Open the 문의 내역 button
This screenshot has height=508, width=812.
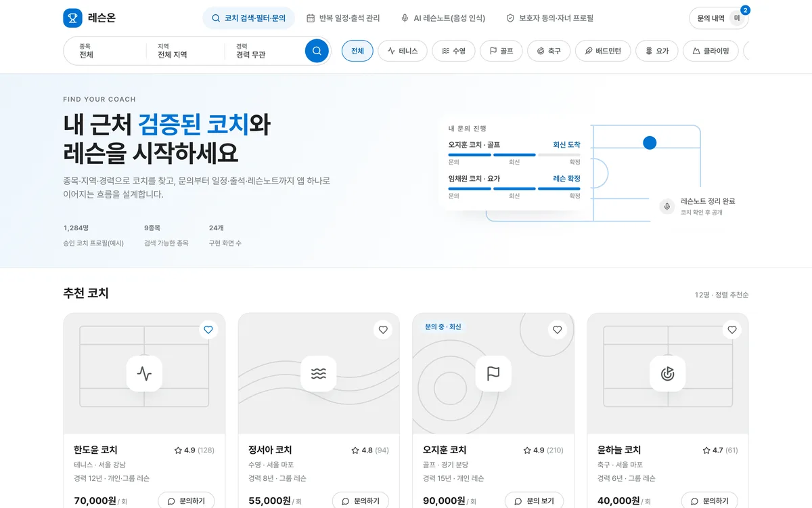(719, 18)
